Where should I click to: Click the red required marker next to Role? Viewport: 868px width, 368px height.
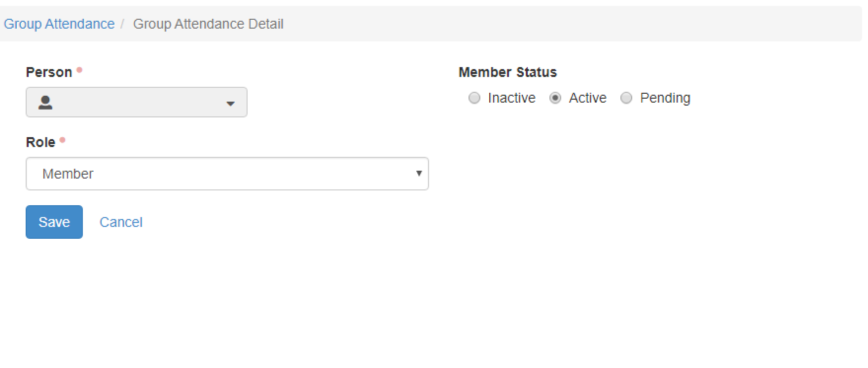point(63,140)
